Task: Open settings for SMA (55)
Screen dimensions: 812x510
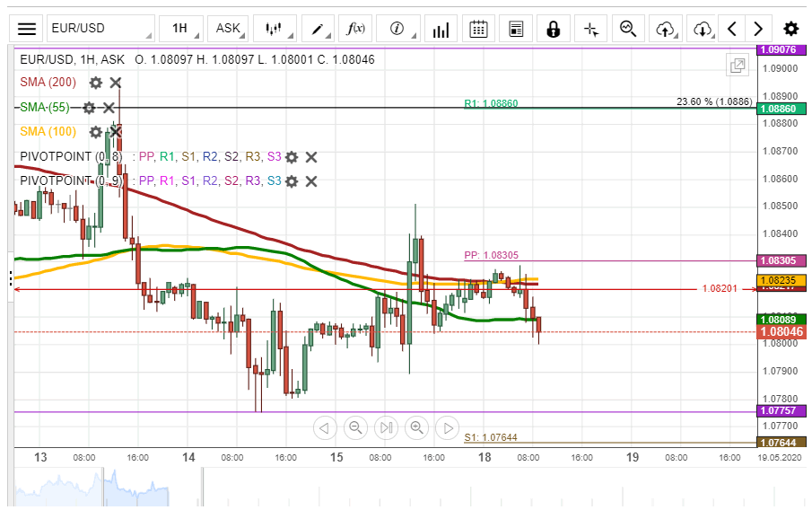Action: [89, 107]
